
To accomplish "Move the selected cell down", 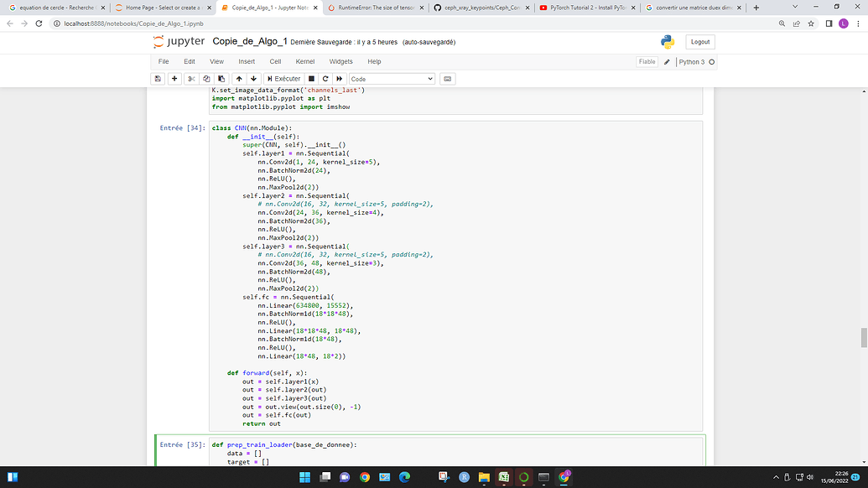I will coord(253,79).
